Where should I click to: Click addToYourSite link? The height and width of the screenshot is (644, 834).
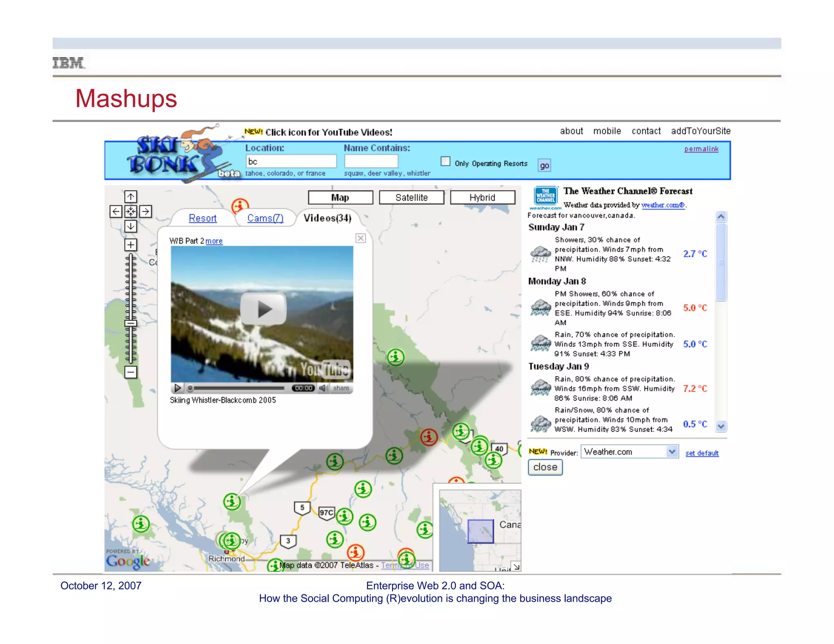(701, 131)
